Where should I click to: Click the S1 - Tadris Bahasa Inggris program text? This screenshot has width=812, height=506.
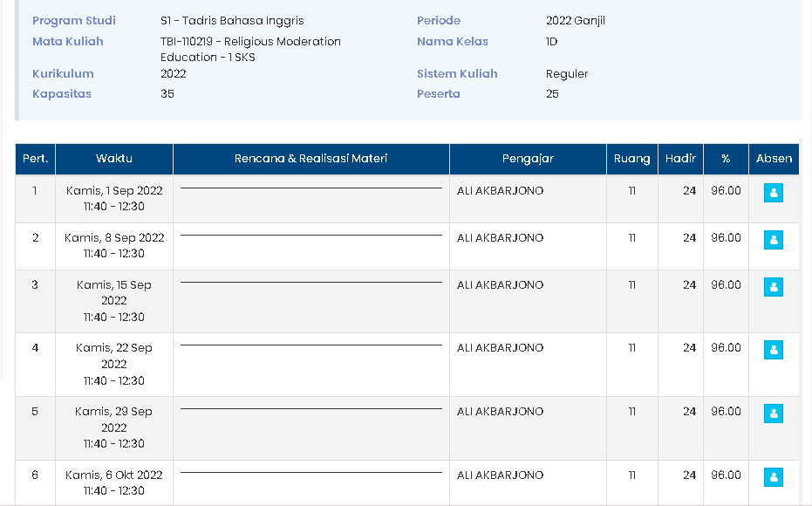point(232,21)
